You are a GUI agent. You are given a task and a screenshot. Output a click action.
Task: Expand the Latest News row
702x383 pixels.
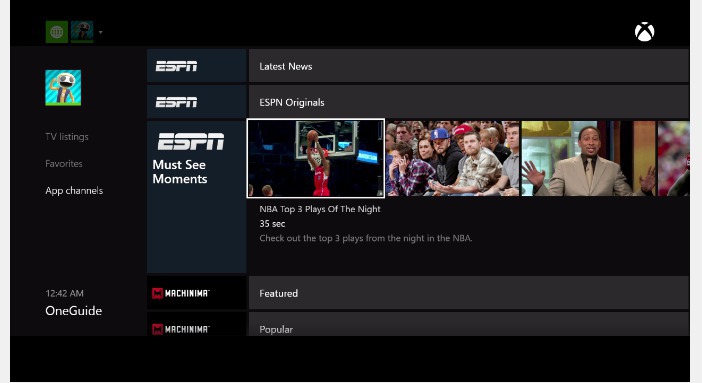click(468, 66)
